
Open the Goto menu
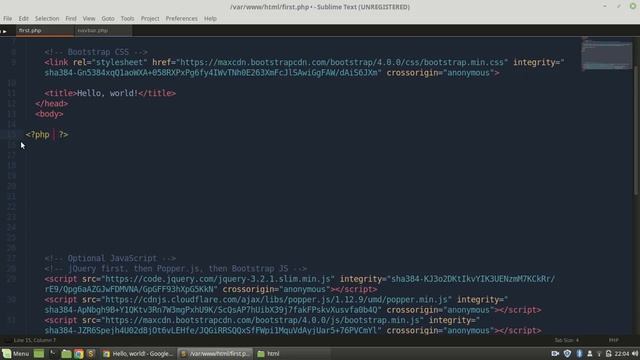pos(108,18)
